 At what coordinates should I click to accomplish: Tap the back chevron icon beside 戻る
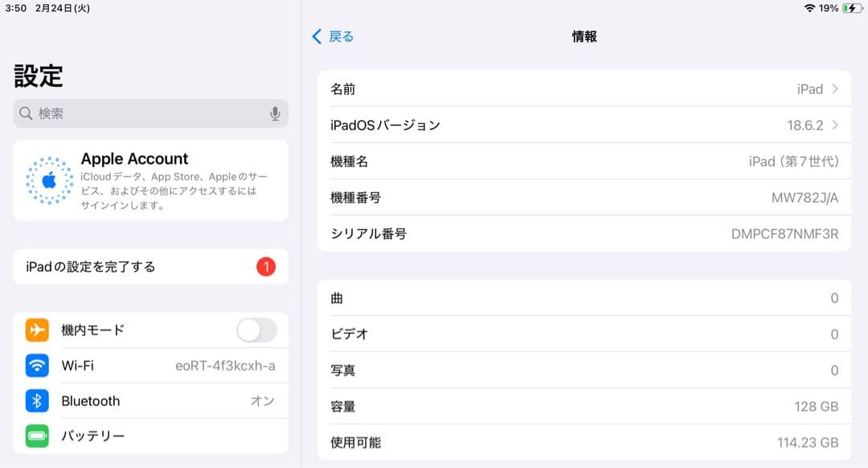(x=317, y=36)
